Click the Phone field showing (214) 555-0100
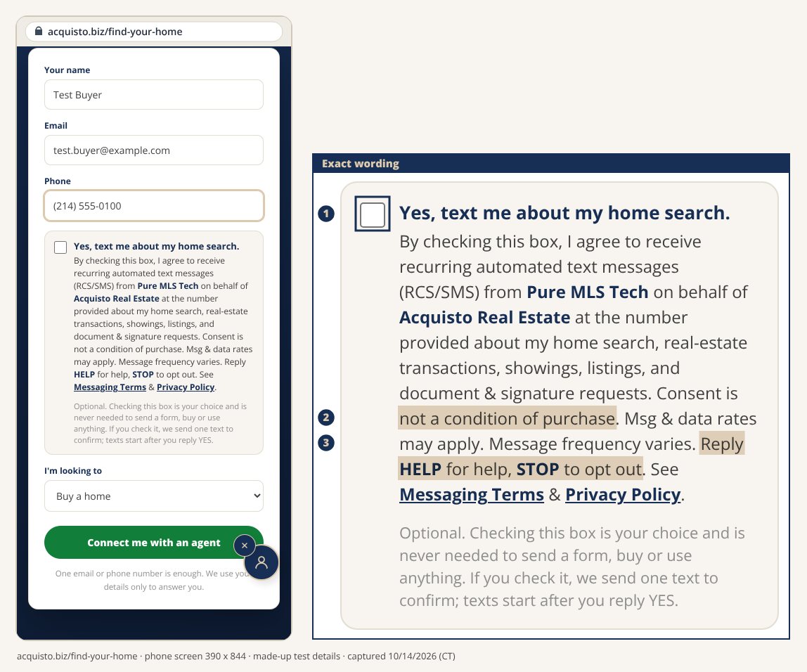 coord(154,206)
